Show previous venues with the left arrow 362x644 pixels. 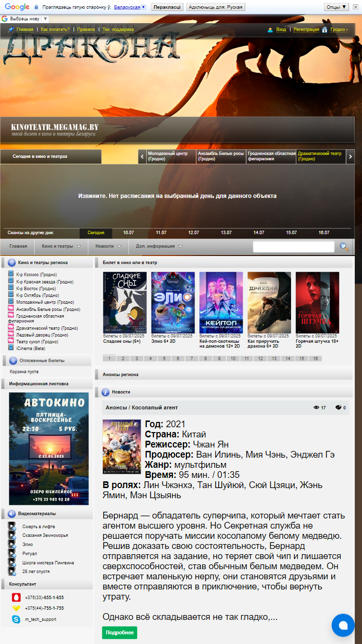[x=142, y=156]
